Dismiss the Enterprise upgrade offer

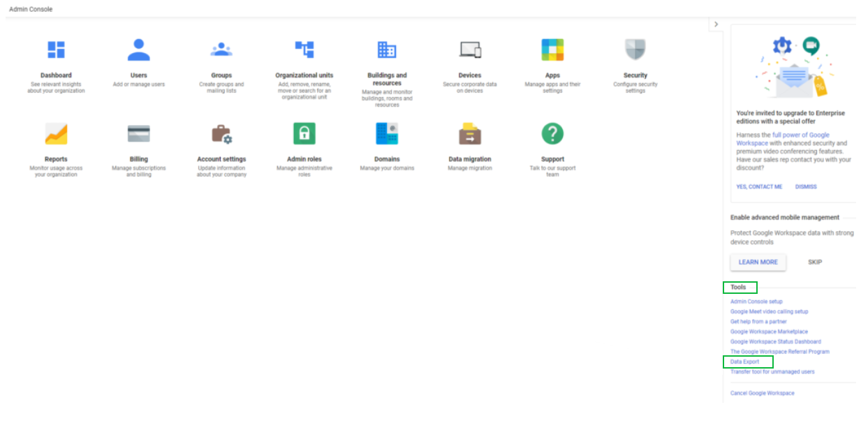point(806,187)
